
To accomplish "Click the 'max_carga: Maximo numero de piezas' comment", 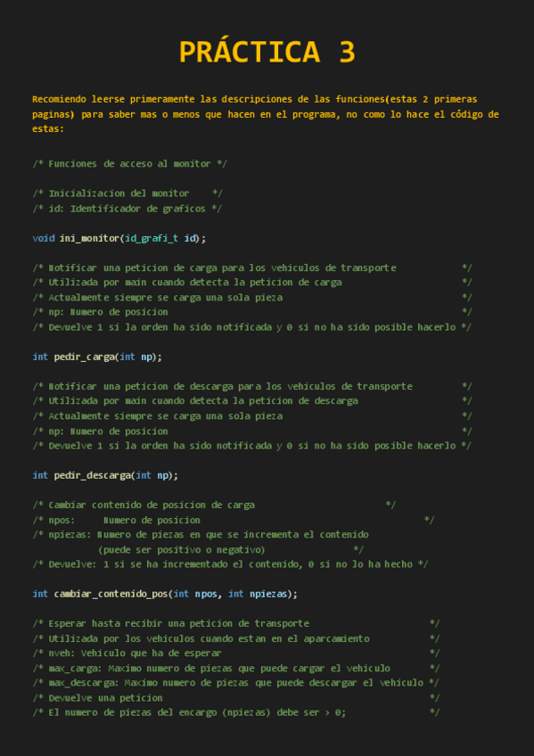I will click(236, 669).
